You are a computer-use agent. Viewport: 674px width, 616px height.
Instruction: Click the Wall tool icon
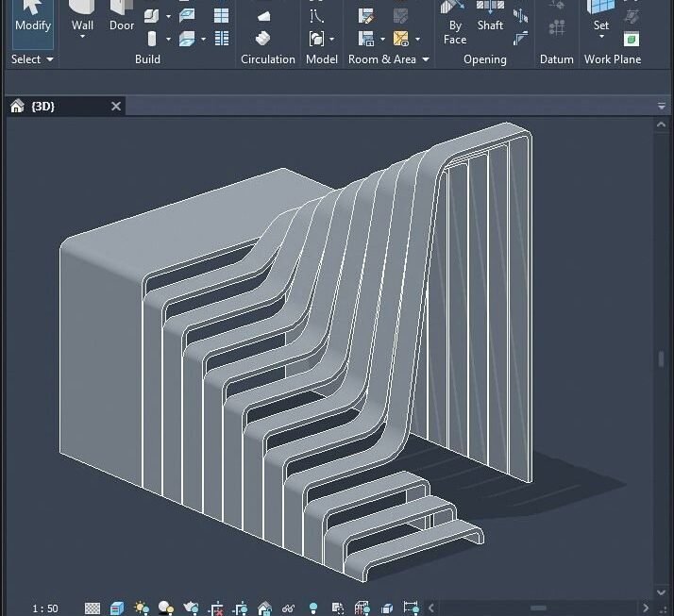83,9
